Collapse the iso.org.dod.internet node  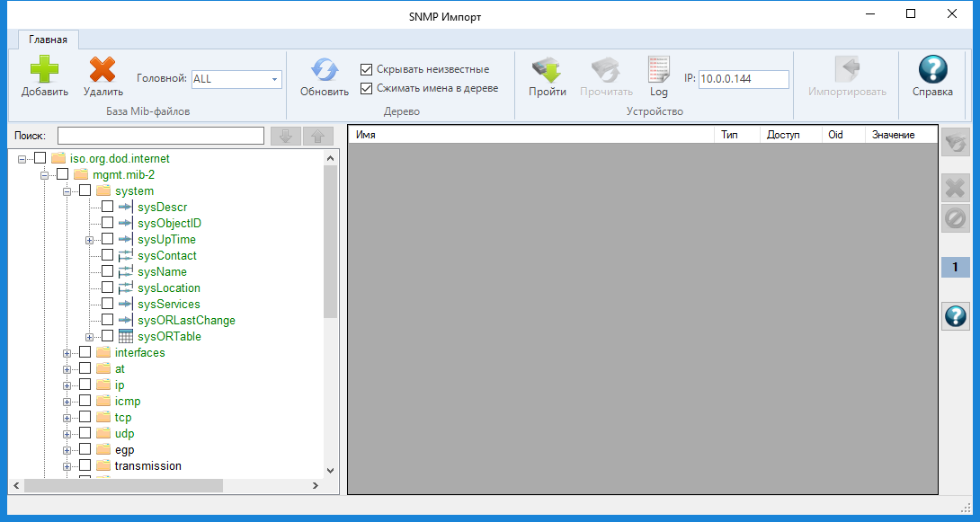22,159
